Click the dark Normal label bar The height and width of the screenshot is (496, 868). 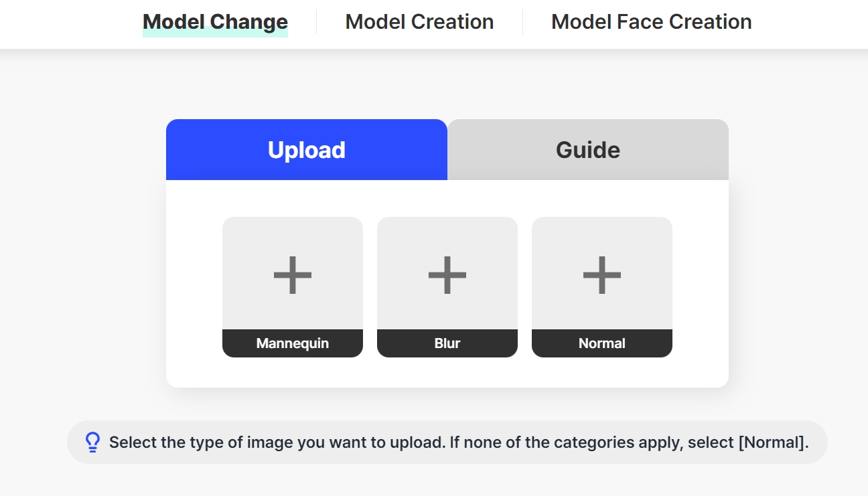pyautogui.click(x=602, y=343)
